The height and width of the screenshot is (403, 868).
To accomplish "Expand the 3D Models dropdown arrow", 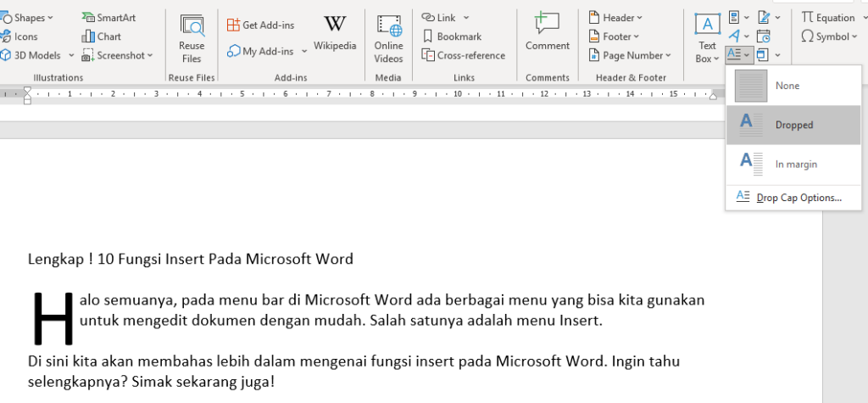I will point(71,55).
